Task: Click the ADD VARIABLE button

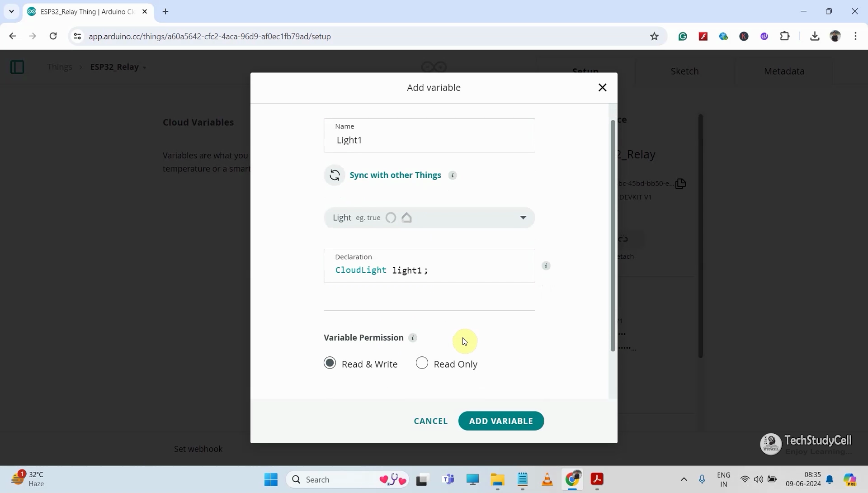Action: (501, 421)
